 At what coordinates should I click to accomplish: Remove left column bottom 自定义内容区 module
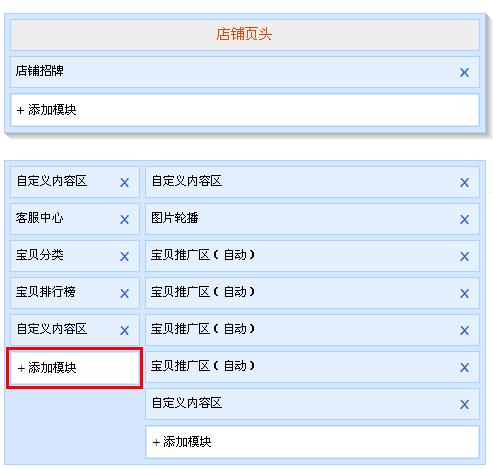point(124,330)
